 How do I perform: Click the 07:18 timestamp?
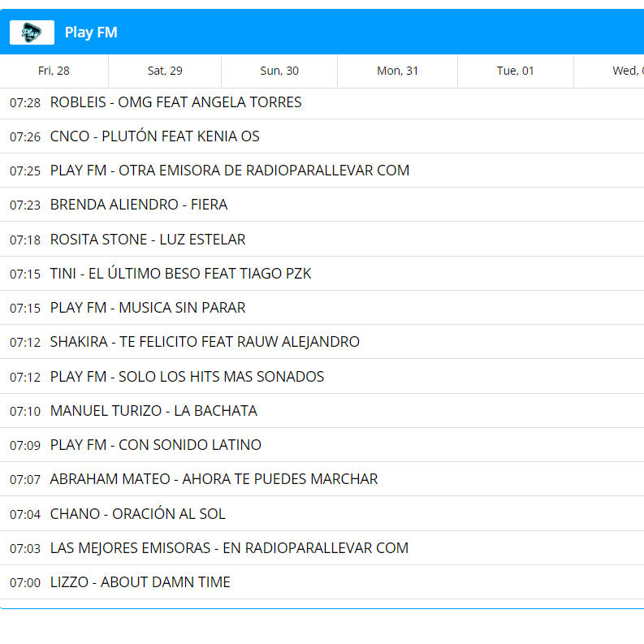click(25, 240)
